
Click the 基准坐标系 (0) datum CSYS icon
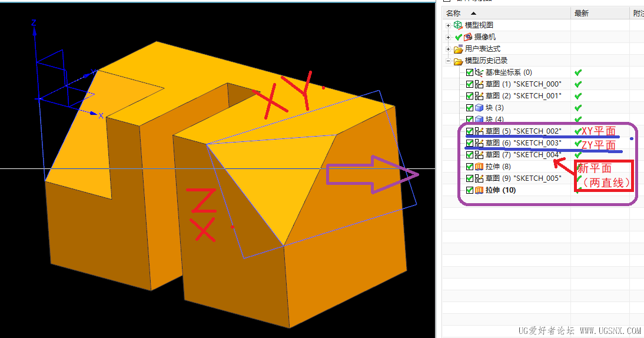(x=479, y=72)
